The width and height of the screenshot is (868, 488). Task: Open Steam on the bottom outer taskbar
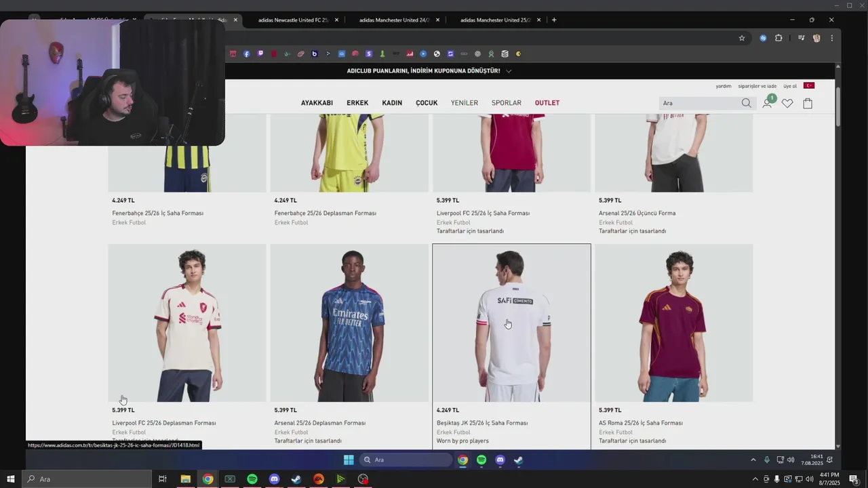296,479
